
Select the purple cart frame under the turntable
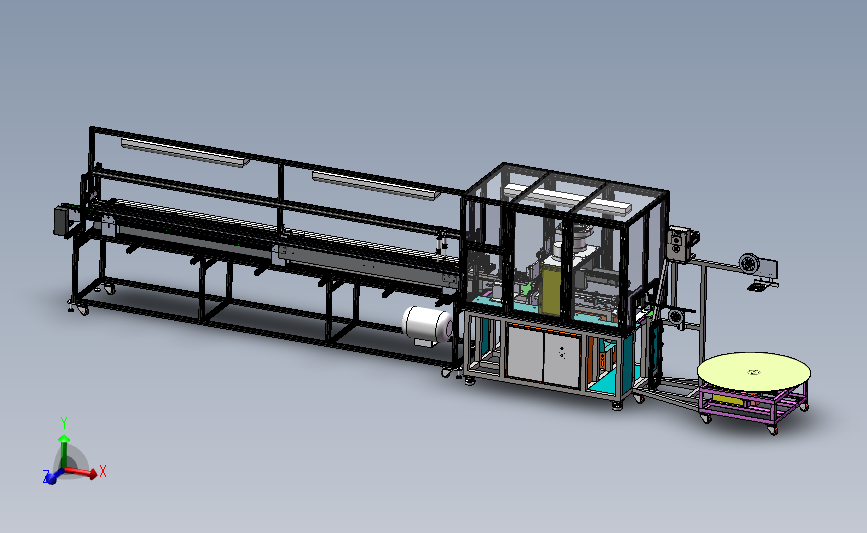[x=753, y=405]
